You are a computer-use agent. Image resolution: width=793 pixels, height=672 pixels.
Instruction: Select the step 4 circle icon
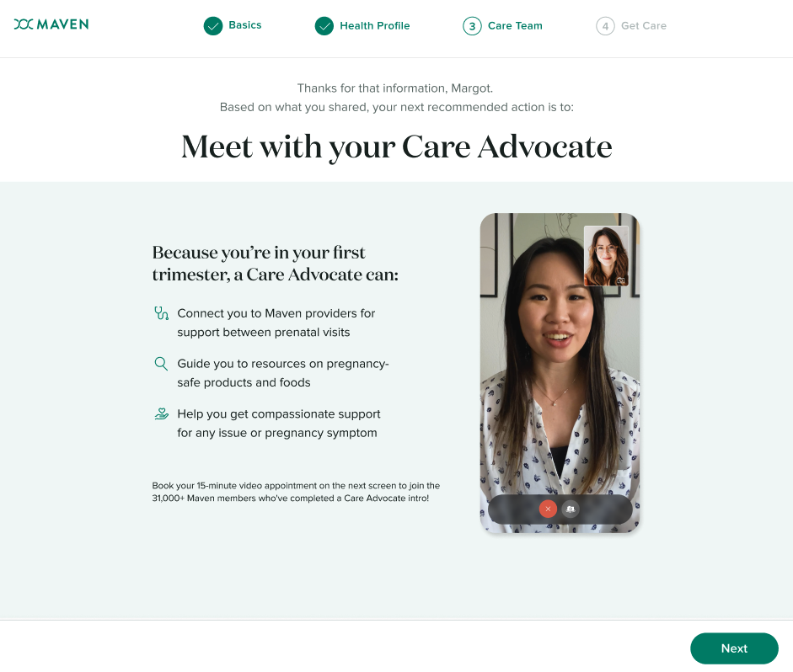point(605,26)
